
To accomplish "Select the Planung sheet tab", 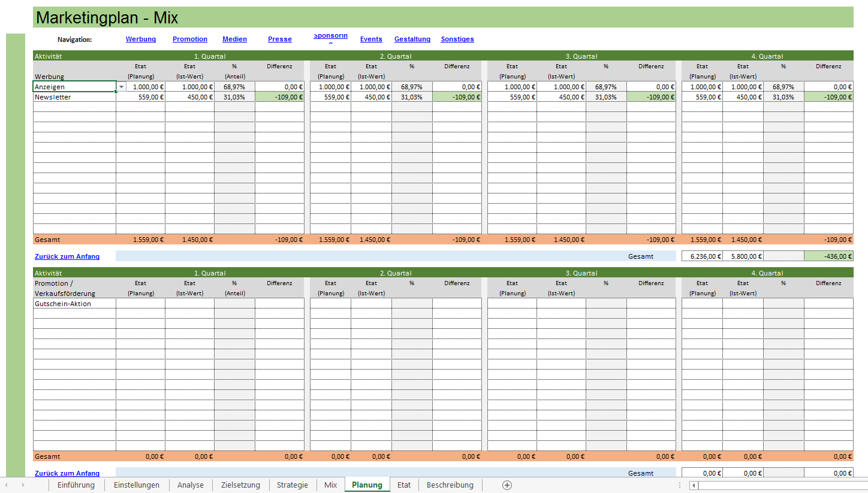I will (x=367, y=485).
